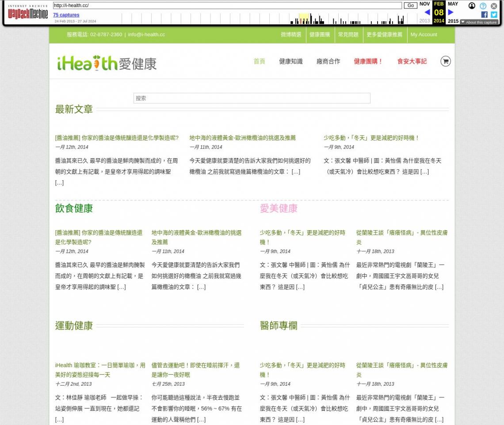Share capture on Twitter
Viewport: 504px width, 425px height.
coord(494,15)
